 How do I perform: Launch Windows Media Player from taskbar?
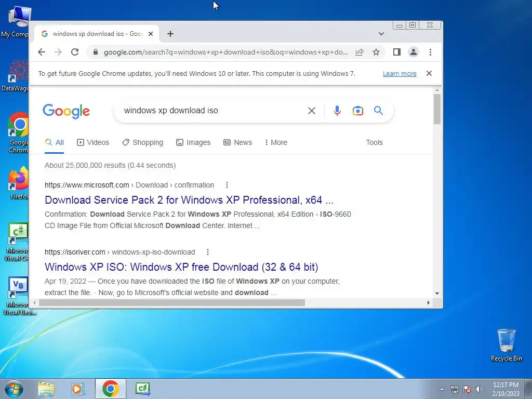(78, 389)
